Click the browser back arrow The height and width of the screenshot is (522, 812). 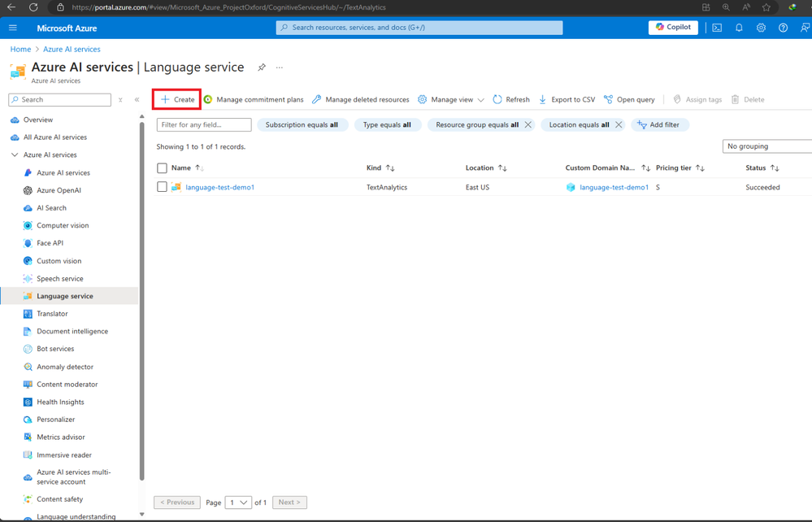[11, 7]
